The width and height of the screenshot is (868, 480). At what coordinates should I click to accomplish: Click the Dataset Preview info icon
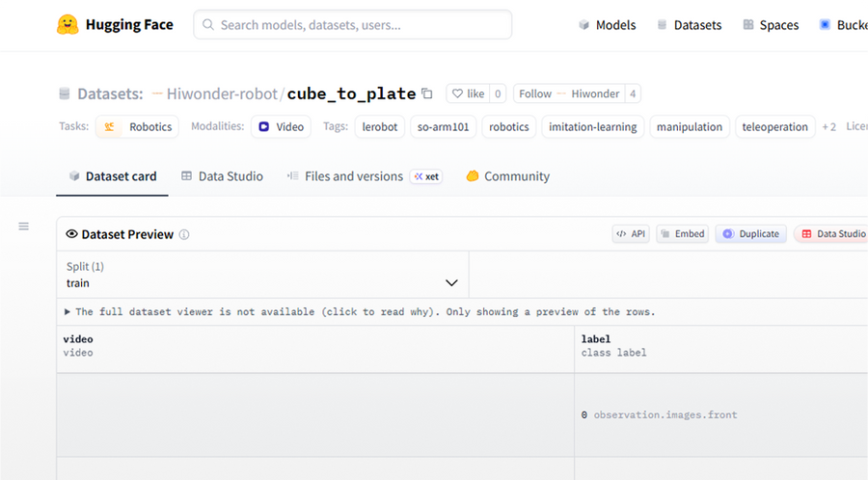pos(184,234)
